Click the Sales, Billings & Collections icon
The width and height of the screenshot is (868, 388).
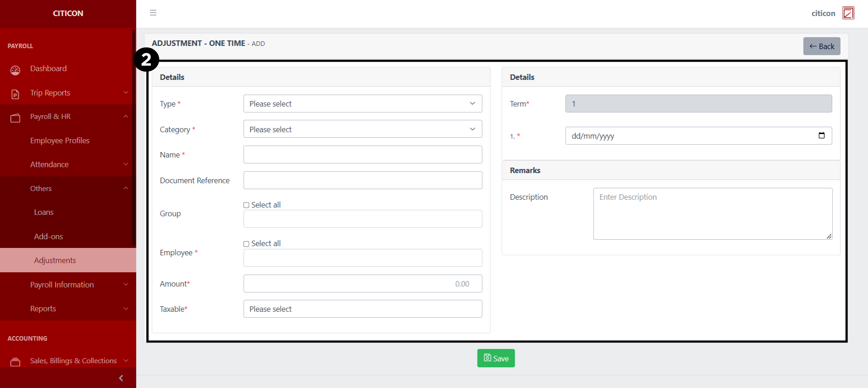tap(15, 362)
